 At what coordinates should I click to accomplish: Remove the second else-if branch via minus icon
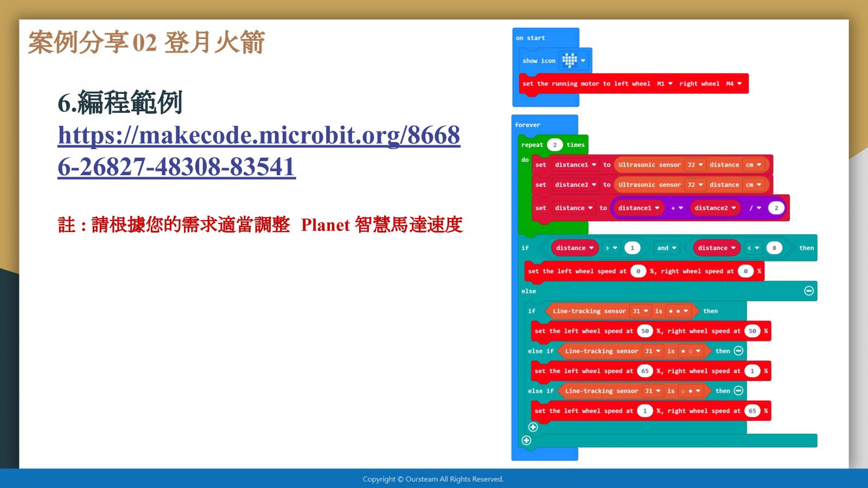click(738, 390)
